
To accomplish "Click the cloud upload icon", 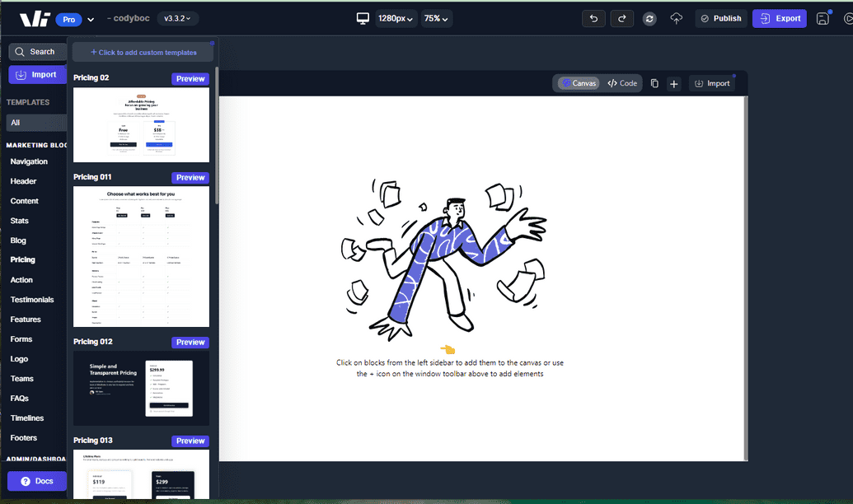I will click(676, 18).
